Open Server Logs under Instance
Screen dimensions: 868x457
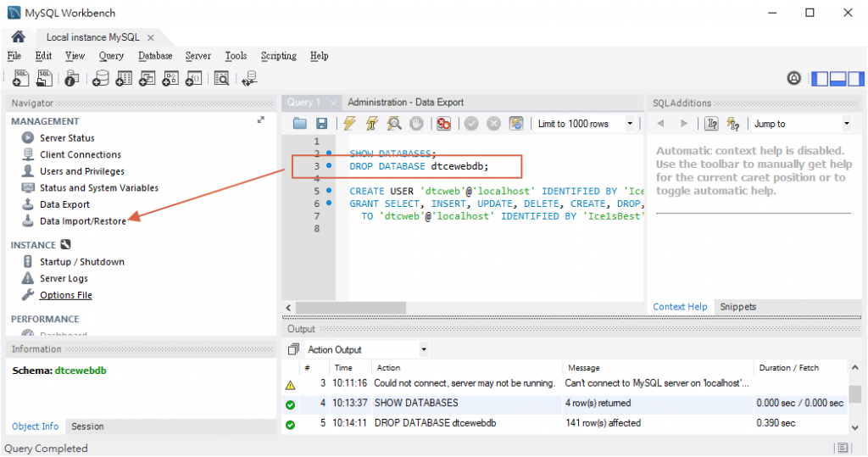click(64, 279)
